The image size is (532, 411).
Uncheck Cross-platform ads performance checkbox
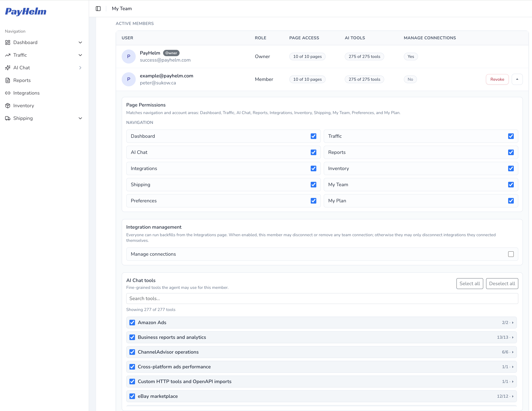tap(132, 367)
